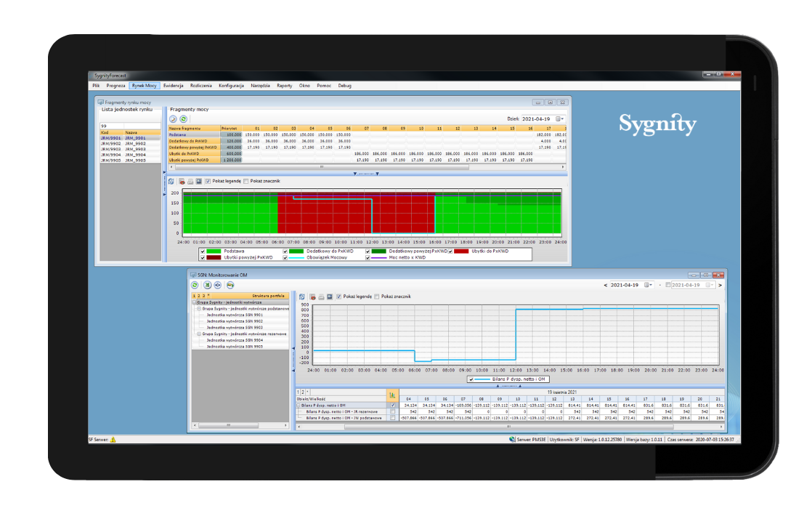Select the JRM/9902 row in unit list
Image resolution: width=812 pixels, height=516 pixels.
point(130,144)
